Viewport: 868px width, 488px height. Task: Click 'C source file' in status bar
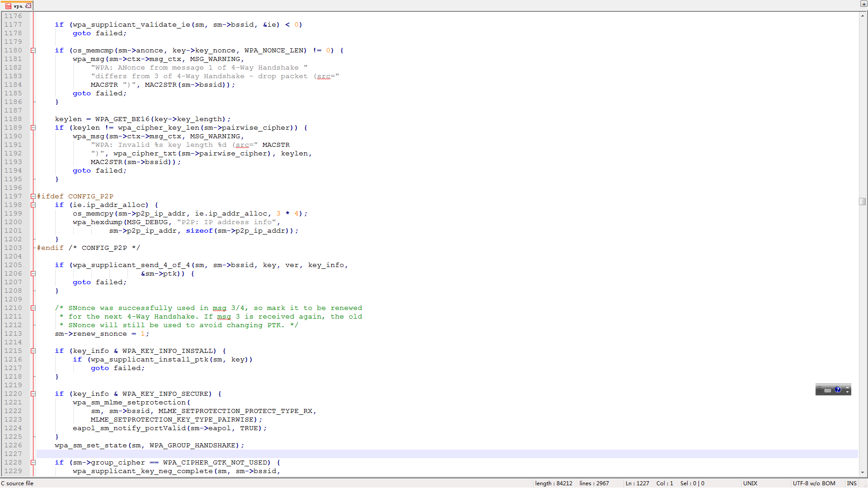coord(17,483)
